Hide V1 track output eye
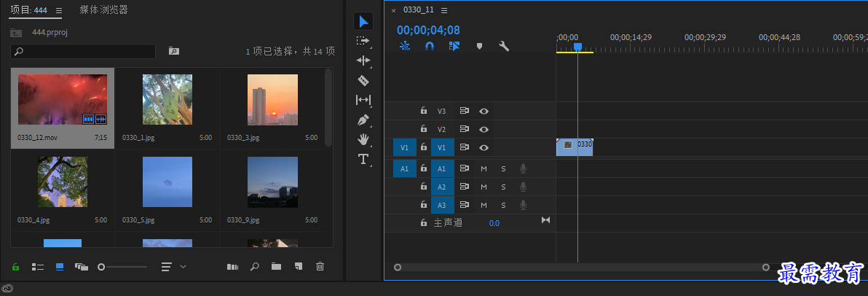The image size is (868, 296). tap(484, 147)
